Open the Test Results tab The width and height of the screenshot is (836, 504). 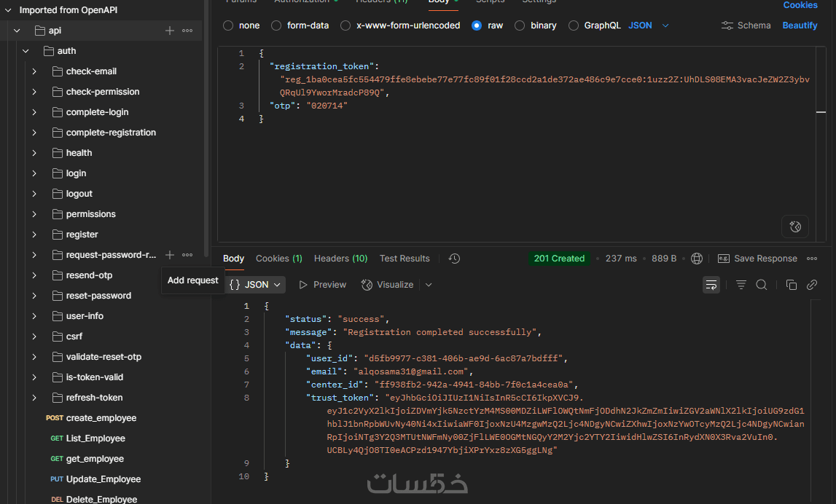pyautogui.click(x=405, y=259)
